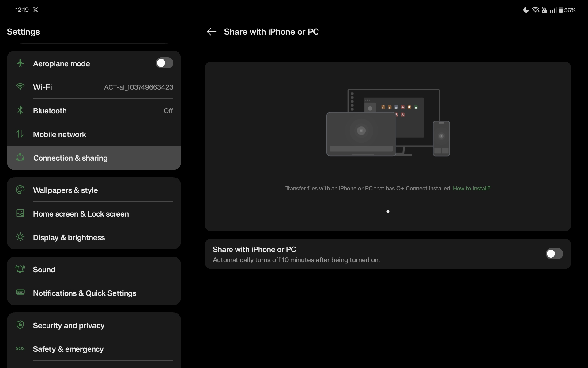Click 'Automatically turns off 10 minutes' description text
The width and height of the screenshot is (588, 368).
pos(296,260)
